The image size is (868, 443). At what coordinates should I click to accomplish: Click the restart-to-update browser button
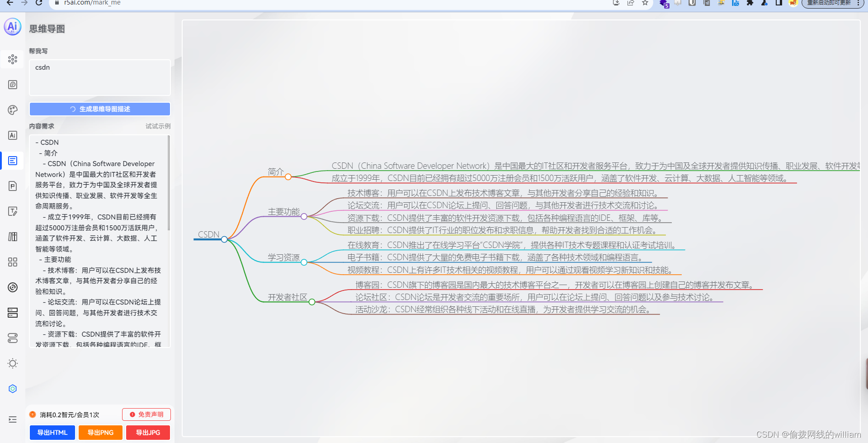pos(829,3)
